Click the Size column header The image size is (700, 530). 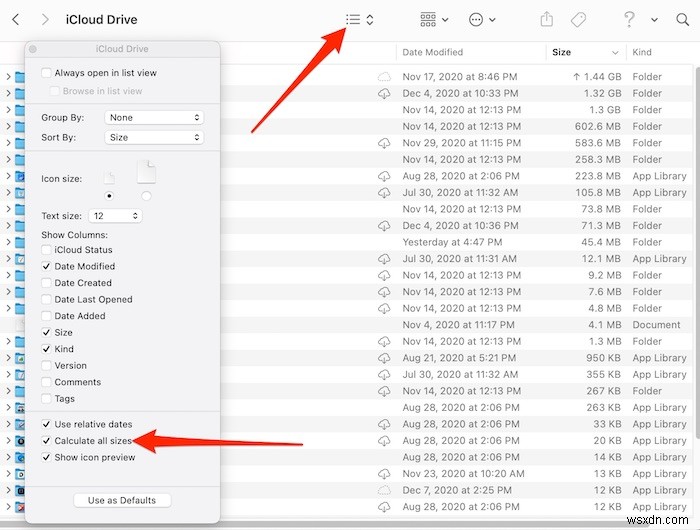point(586,52)
